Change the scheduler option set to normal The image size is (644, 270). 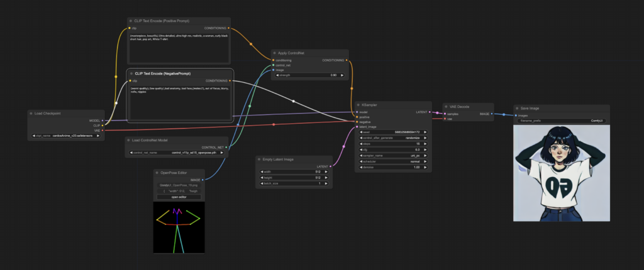click(x=393, y=161)
